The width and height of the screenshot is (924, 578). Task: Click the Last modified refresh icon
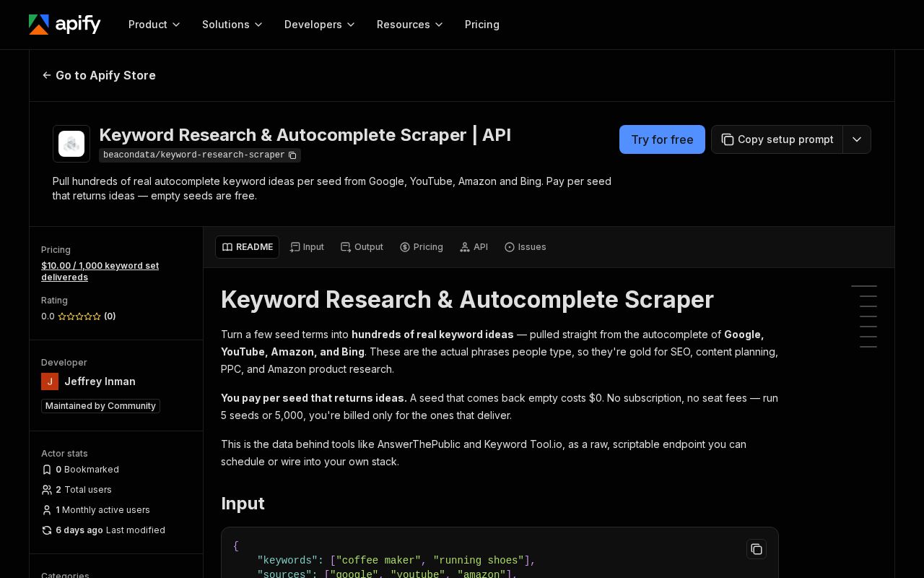point(47,530)
